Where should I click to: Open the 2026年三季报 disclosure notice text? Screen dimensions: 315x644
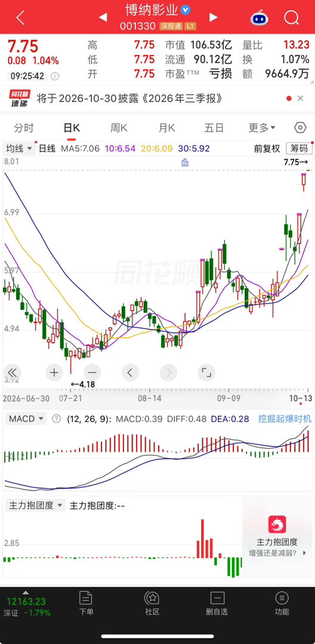(x=130, y=98)
